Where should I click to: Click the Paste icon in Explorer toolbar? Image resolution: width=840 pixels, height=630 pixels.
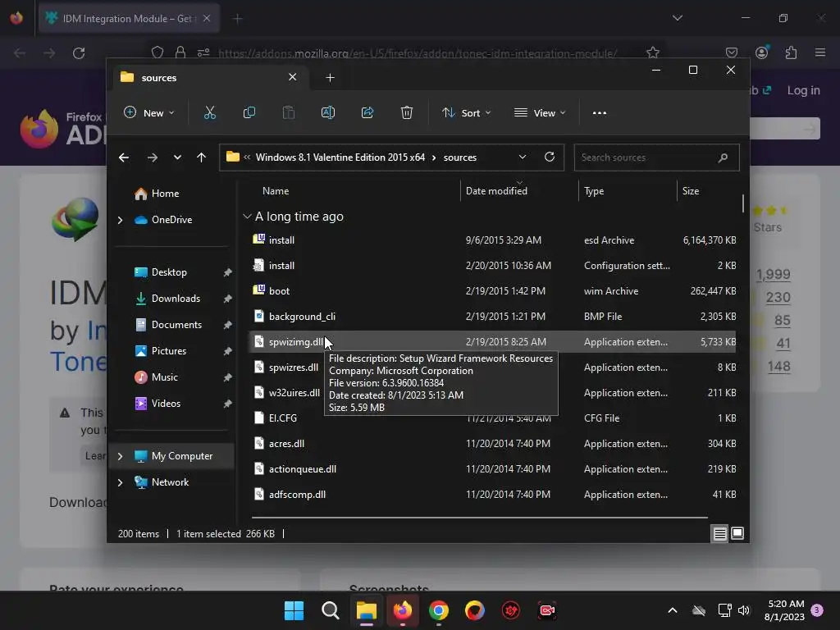(x=288, y=112)
